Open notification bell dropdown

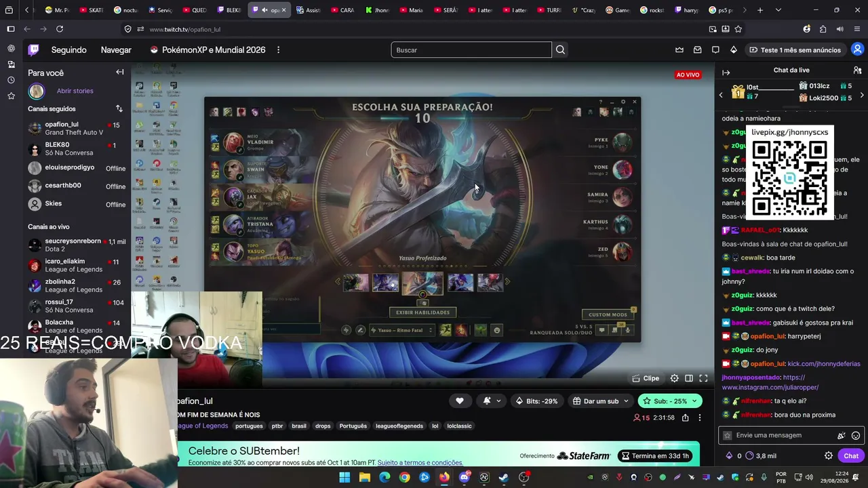click(x=492, y=401)
